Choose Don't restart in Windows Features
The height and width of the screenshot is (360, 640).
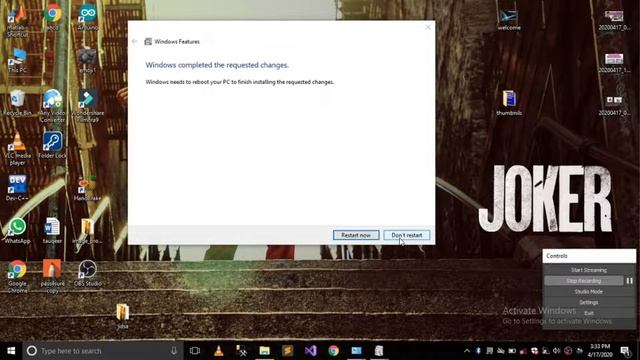[x=407, y=235]
